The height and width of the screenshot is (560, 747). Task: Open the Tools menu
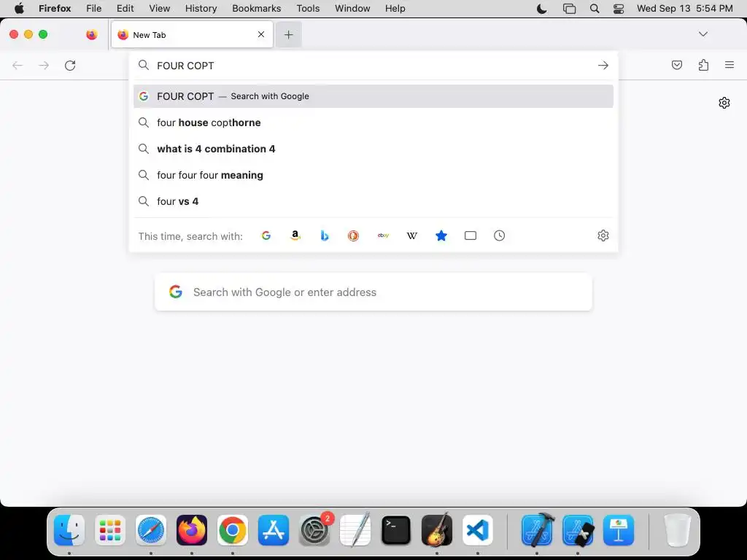tap(308, 9)
